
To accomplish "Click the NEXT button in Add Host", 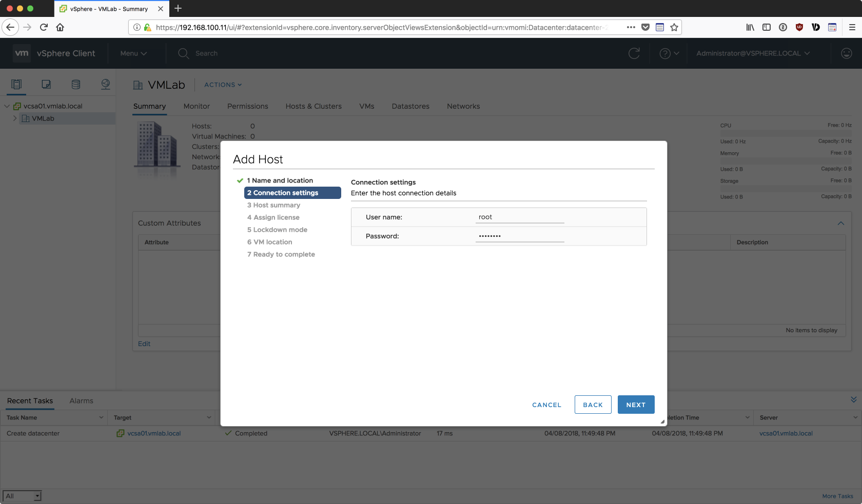I will point(636,405).
